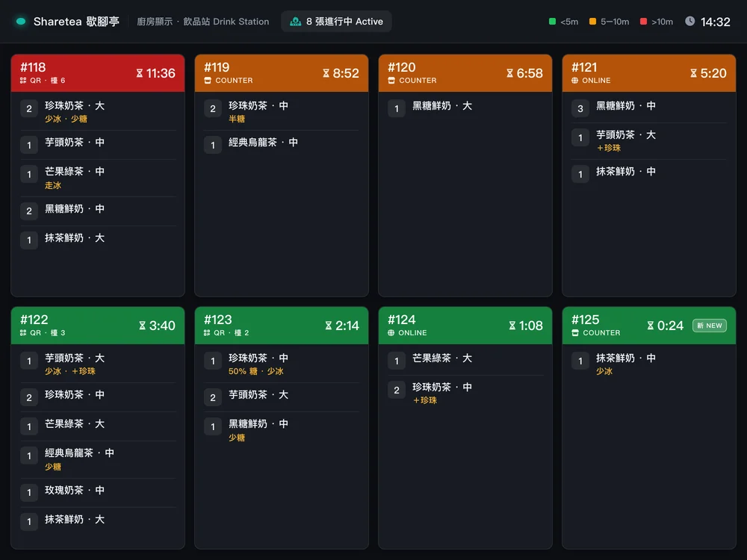
Task: Open order #123 header
Action: pyautogui.click(x=282, y=326)
